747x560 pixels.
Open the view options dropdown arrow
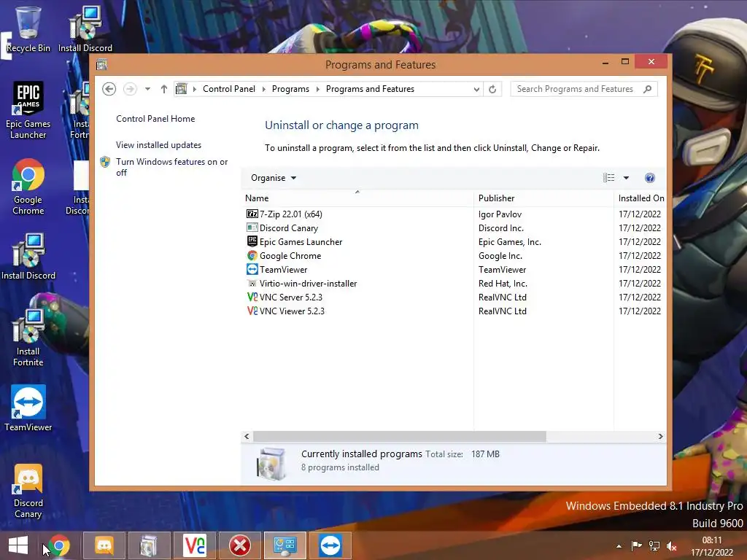tap(626, 178)
